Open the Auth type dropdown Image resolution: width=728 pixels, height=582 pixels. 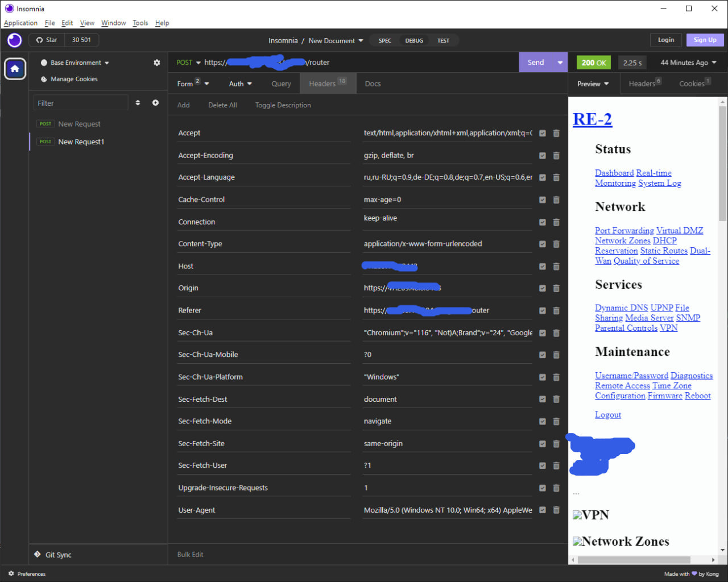(x=240, y=84)
